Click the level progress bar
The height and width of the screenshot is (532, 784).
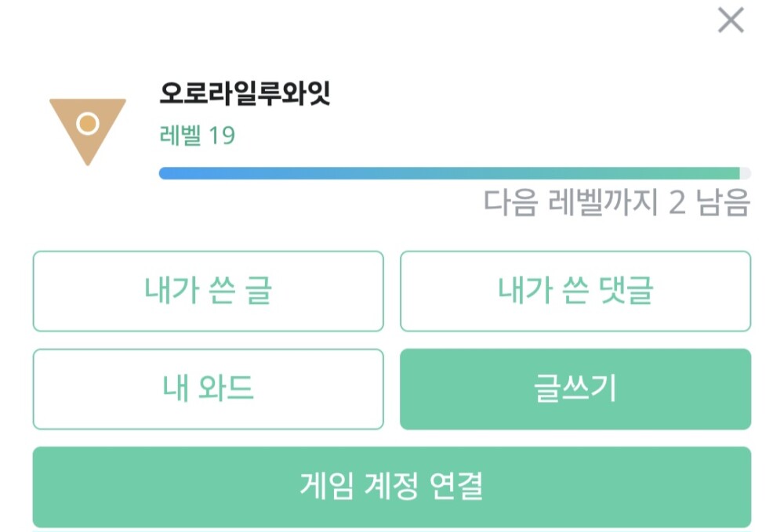point(451,173)
